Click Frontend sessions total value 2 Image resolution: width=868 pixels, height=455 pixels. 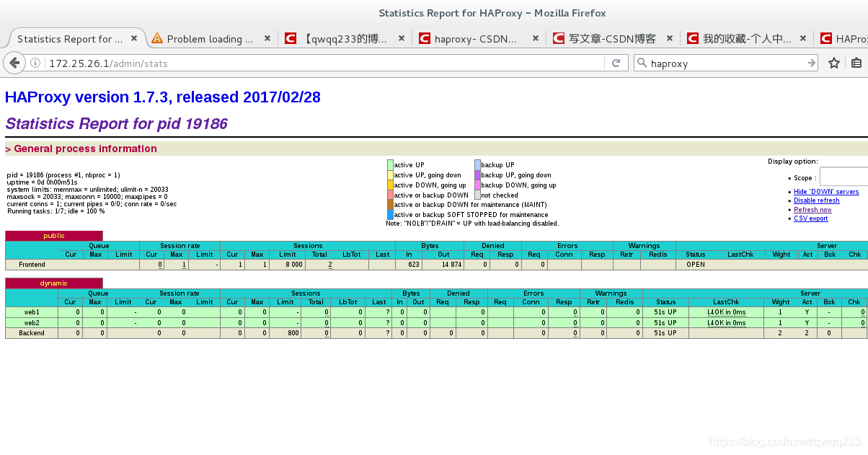tap(329, 265)
